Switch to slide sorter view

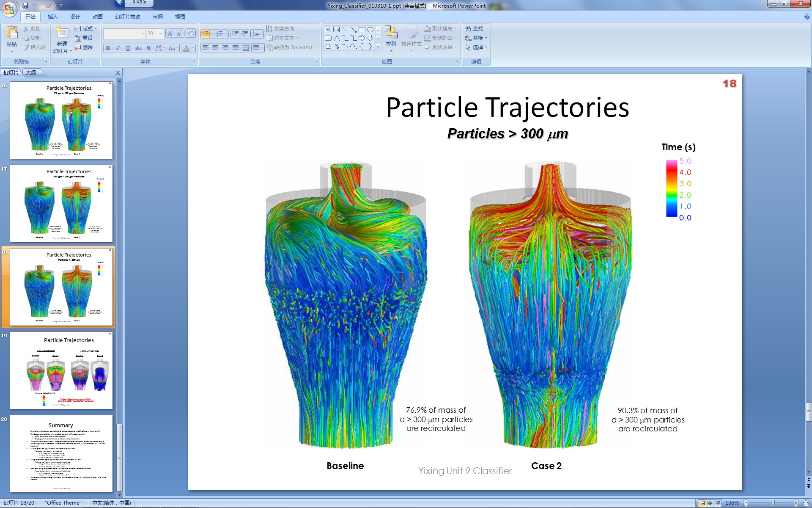pos(710,503)
